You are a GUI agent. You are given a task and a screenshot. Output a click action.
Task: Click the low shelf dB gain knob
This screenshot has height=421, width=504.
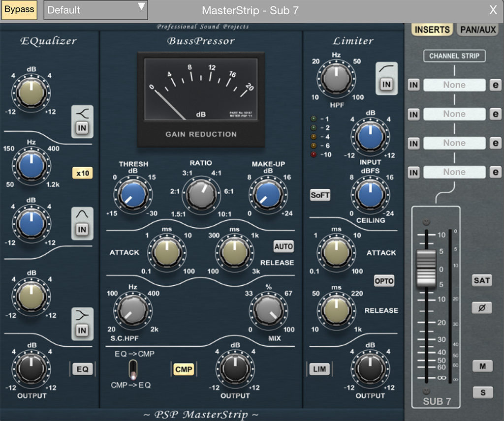click(31, 93)
